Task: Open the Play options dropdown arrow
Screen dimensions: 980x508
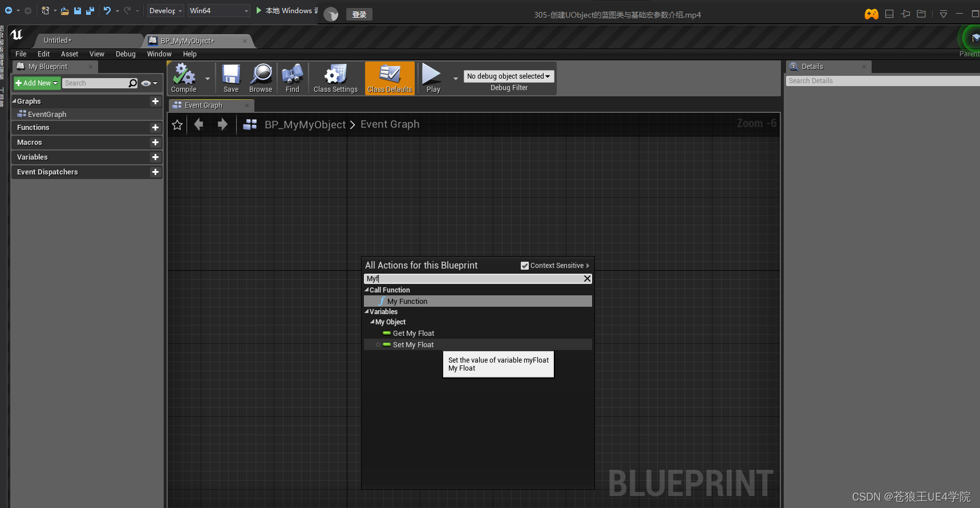Action: pos(455,79)
